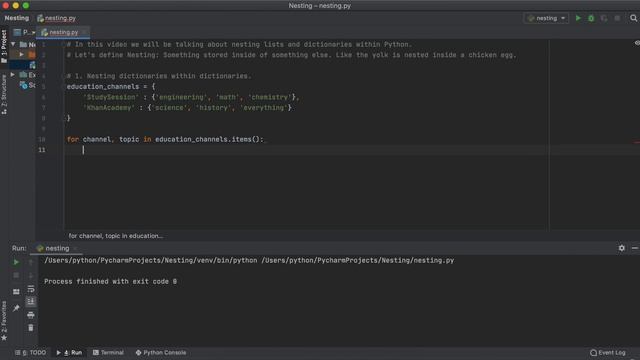Viewport: 640px width, 360px height.
Task: Print the Run console output
Action: tap(31, 315)
